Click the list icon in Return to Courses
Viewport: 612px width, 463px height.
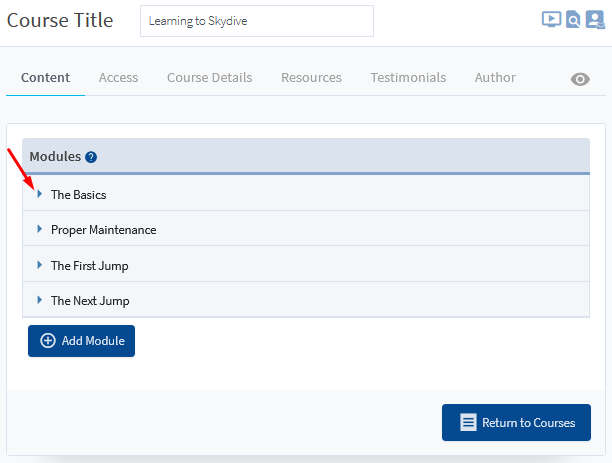tap(468, 422)
